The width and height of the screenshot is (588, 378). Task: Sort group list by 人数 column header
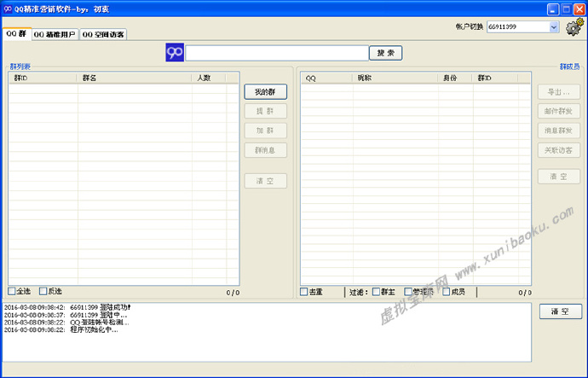[215, 78]
